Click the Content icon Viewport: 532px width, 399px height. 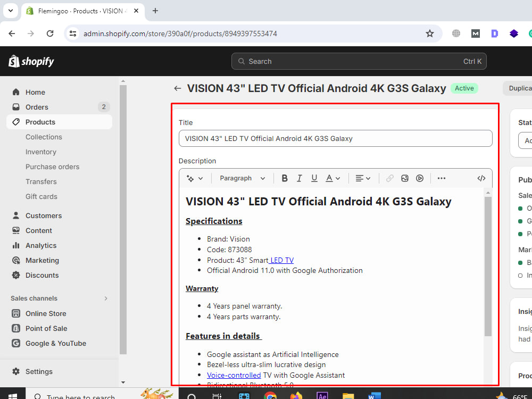click(x=16, y=230)
